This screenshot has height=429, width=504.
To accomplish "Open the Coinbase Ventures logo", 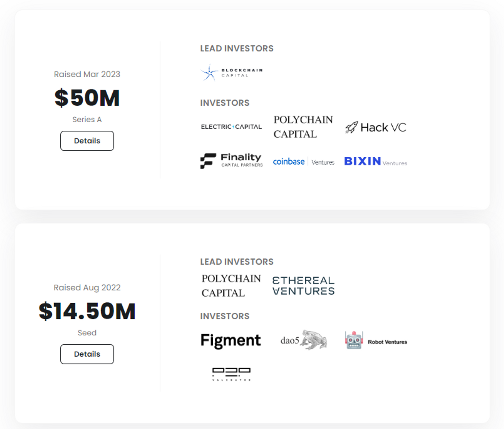I will 303,162.
